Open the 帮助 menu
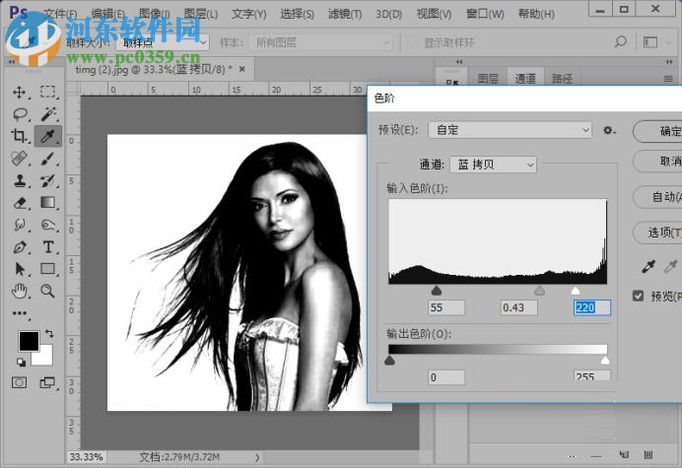The width and height of the screenshot is (682, 468). coord(536,14)
